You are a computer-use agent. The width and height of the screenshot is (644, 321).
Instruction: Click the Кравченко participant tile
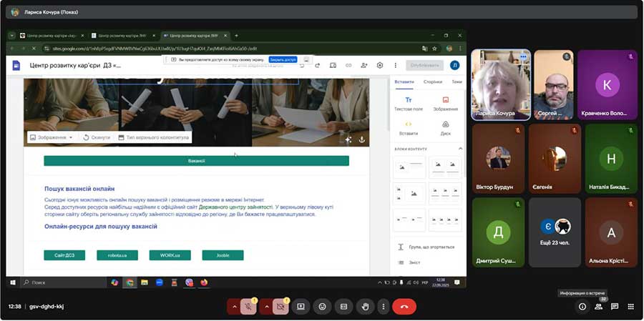click(x=607, y=85)
